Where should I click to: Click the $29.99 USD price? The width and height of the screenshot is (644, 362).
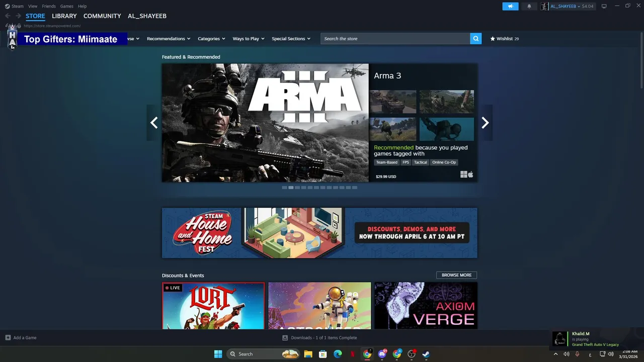pyautogui.click(x=386, y=177)
